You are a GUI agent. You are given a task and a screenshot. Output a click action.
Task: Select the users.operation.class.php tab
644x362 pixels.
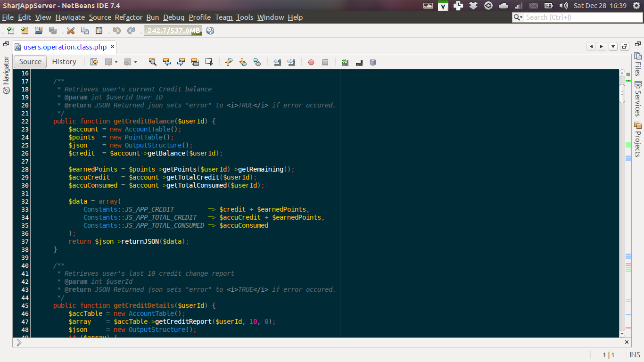[x=65, y=47]
